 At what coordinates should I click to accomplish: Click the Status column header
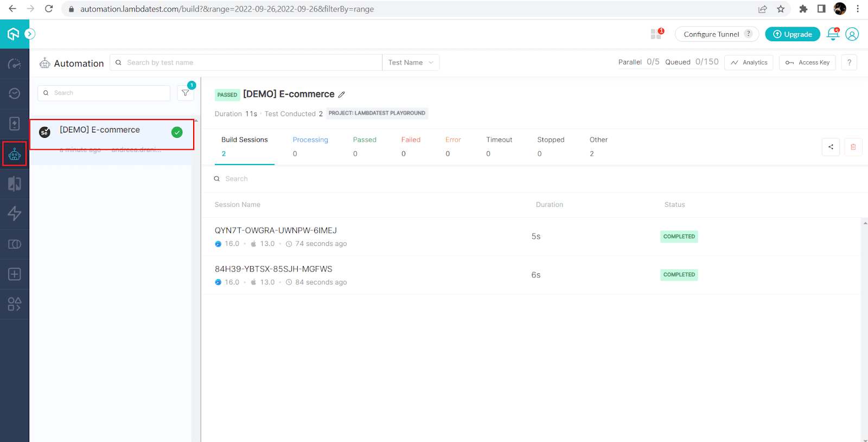pyautogui.click(x=674, y=205)
